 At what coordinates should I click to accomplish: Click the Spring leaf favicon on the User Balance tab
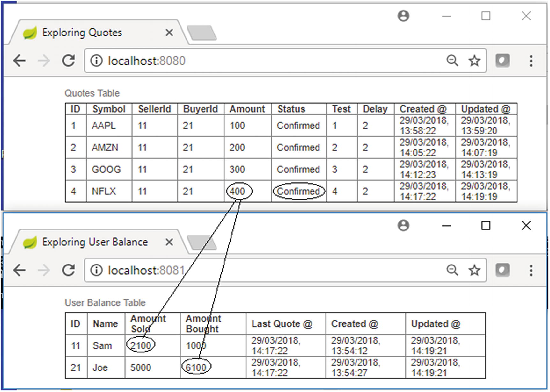(30, 243)
